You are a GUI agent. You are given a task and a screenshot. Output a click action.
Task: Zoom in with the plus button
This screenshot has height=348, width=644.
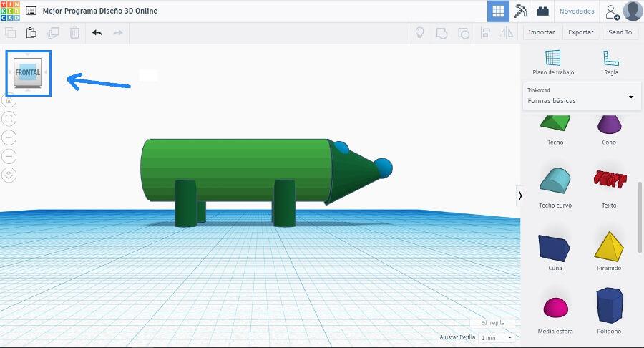tap(9, 137)
